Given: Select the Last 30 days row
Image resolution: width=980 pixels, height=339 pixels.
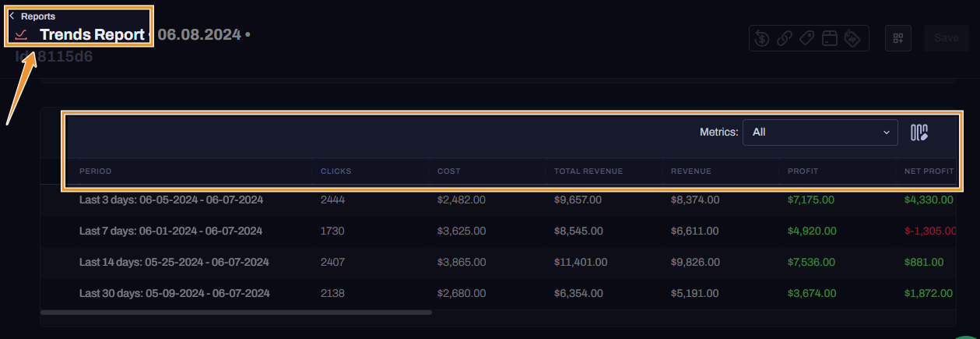Looking at the screenshot, I should tap(174, 293).
